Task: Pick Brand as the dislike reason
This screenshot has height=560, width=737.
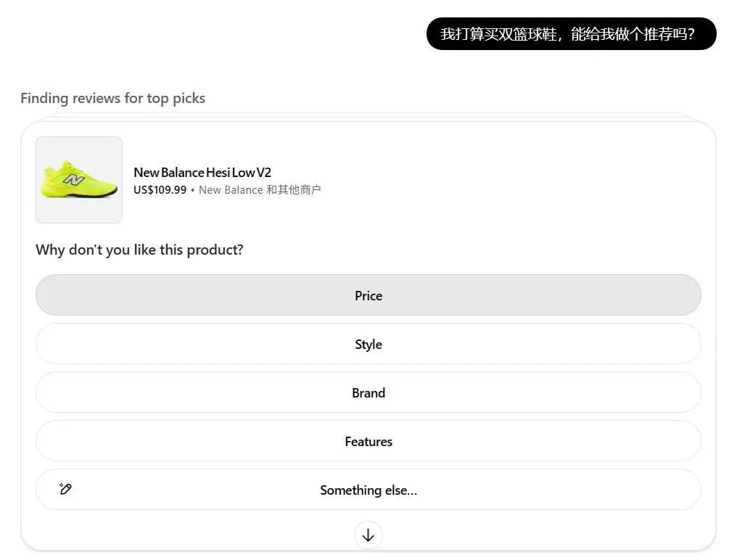Action: click(368, 392)
